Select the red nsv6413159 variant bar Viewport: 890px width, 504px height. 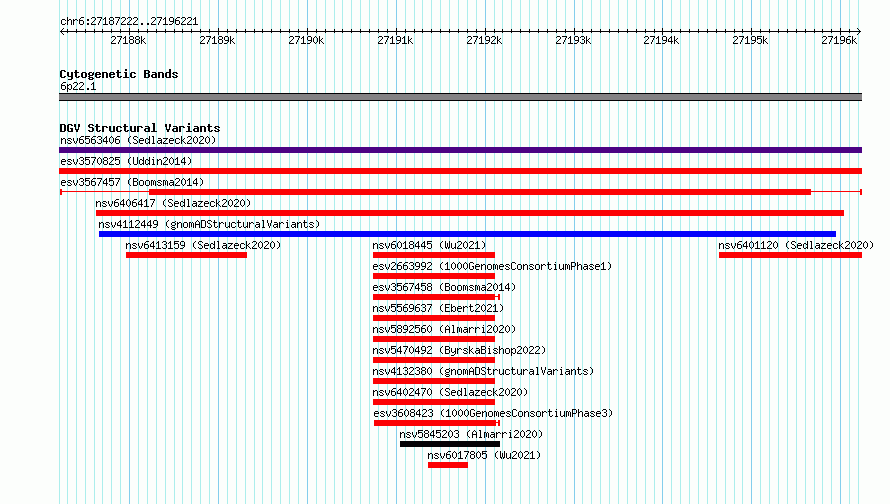186,255
